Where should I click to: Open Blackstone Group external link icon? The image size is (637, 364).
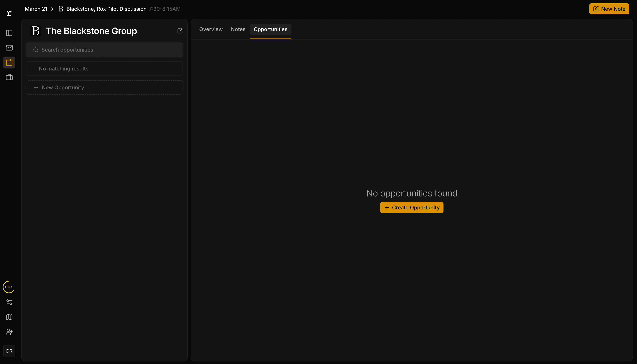(180, 31)
